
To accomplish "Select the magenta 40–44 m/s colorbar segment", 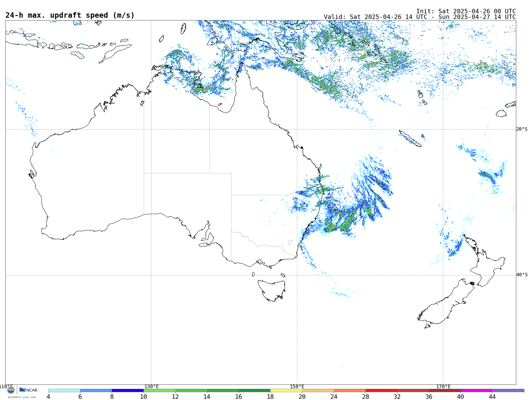I will pyautogui.click(x=476, y=391).
